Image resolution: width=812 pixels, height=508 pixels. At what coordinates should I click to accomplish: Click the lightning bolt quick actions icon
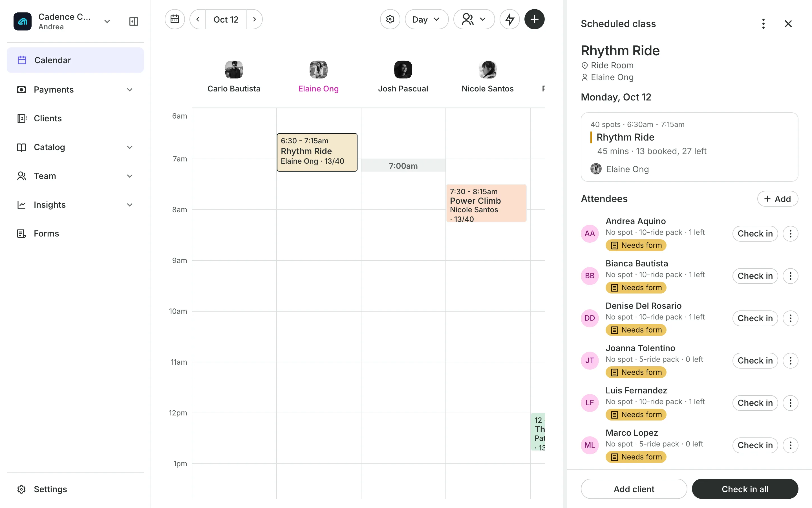(510, 19)
